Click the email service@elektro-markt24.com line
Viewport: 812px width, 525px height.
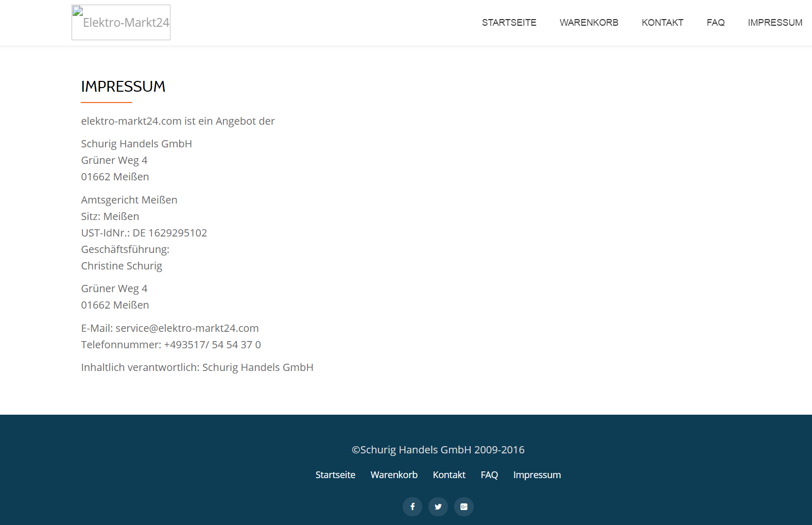point(170,328)
